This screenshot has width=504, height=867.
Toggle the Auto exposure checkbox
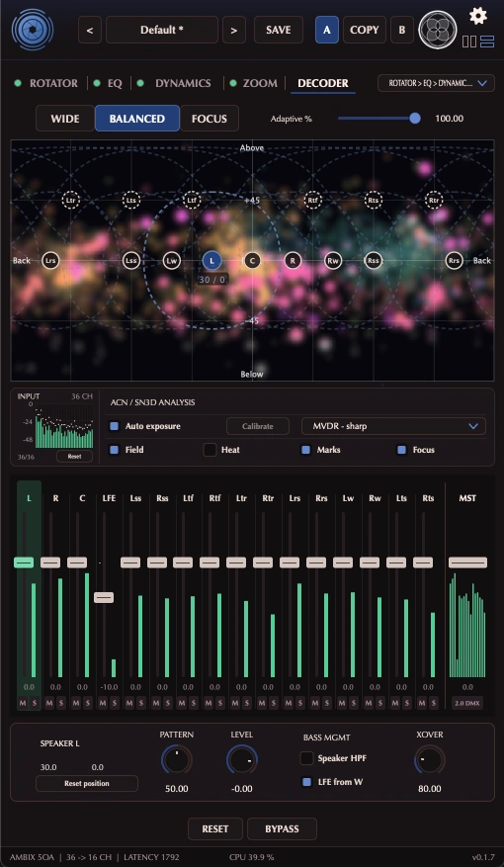click(x=115, y=426)
